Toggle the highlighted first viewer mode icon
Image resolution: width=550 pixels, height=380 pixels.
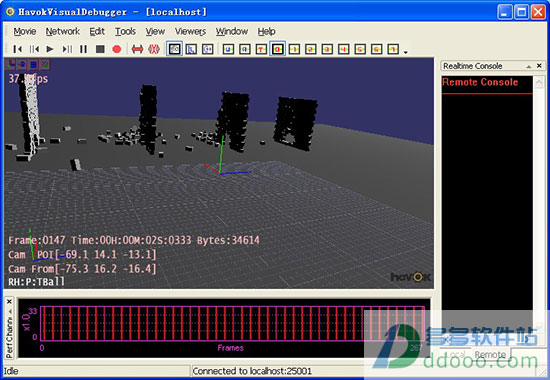174,49
